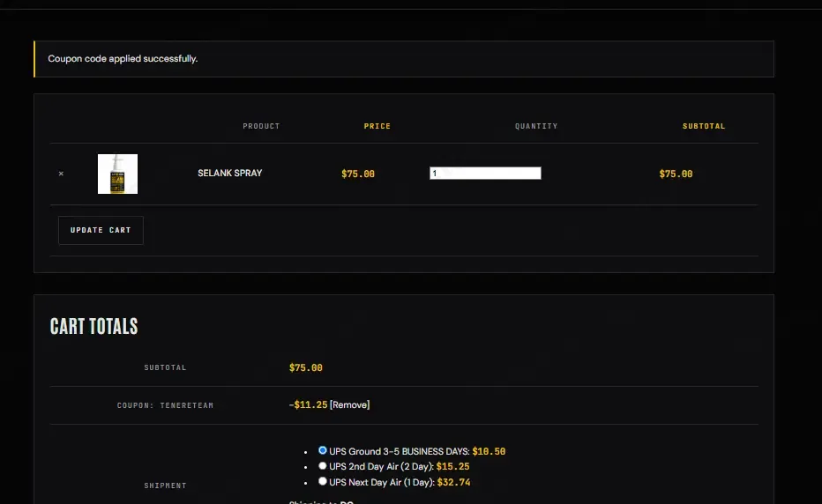The width and height of the screenshot is (822, 504).
Task: Click the $15.25 2nd Day Air price
Action: [453, 466]
